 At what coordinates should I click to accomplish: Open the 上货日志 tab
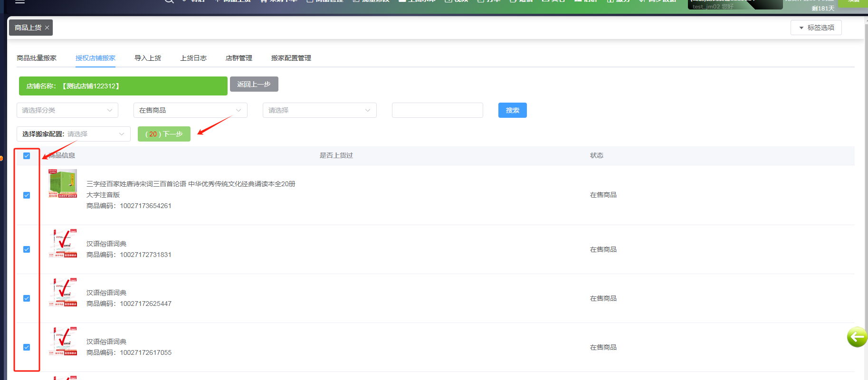(193, 58)
